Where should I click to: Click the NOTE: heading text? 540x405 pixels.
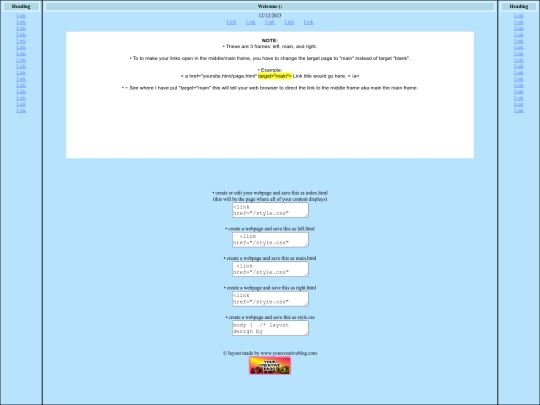pos(270,41)
